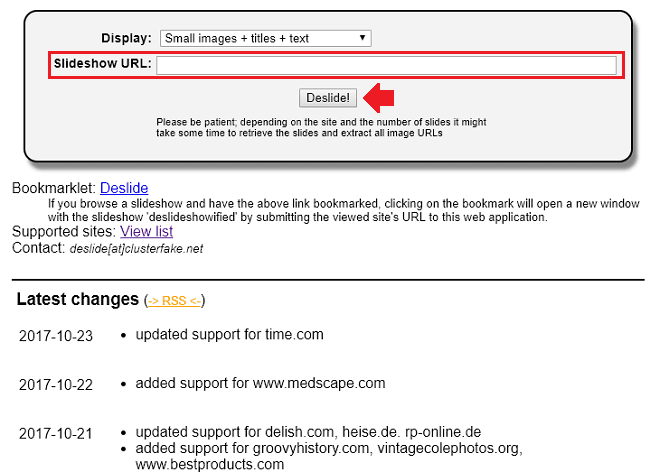Click the www.medscape.com added support entry
Image resolution: width=650 pixels, height=472 pixels.
[260, 383]
